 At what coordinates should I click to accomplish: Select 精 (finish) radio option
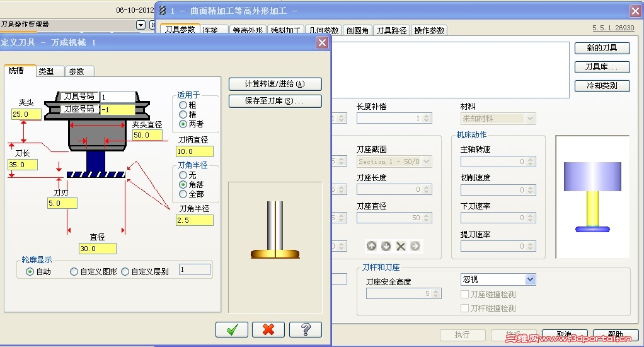tap(183, 114)
